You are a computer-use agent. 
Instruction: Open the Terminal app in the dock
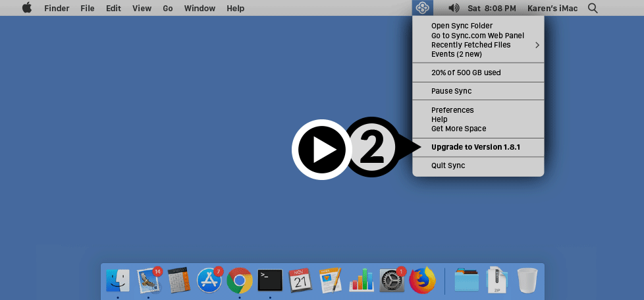coord(270,280)
